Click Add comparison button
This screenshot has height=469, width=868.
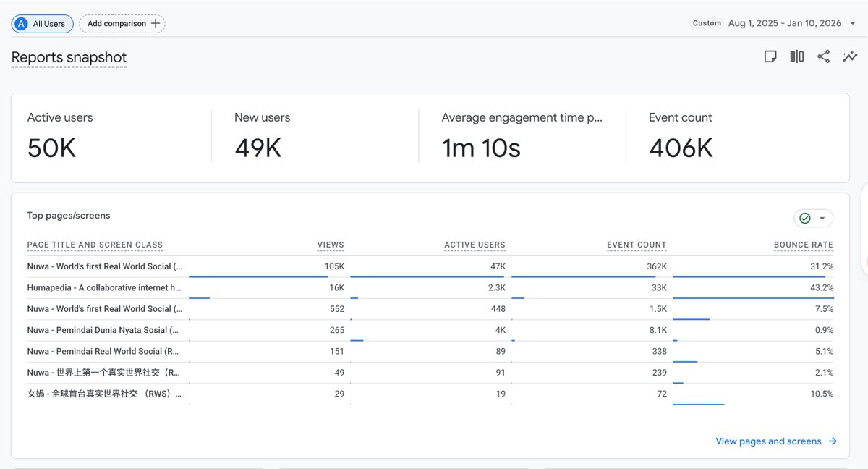[x=122, y=24]
